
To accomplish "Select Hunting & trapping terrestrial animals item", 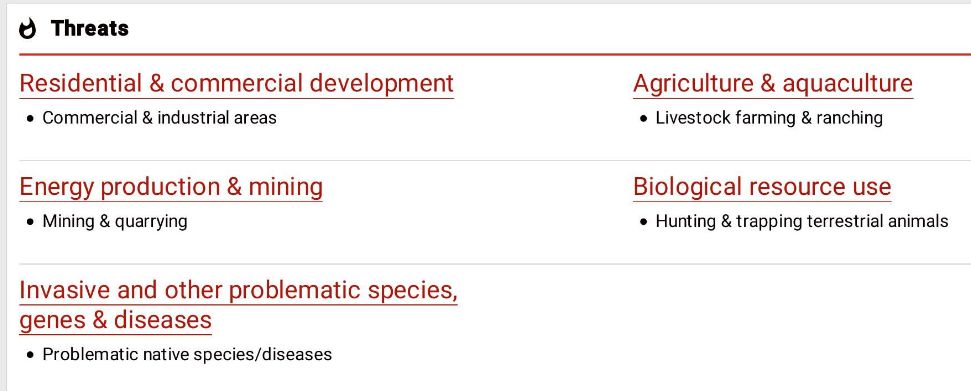I will [x=802, y=221].
